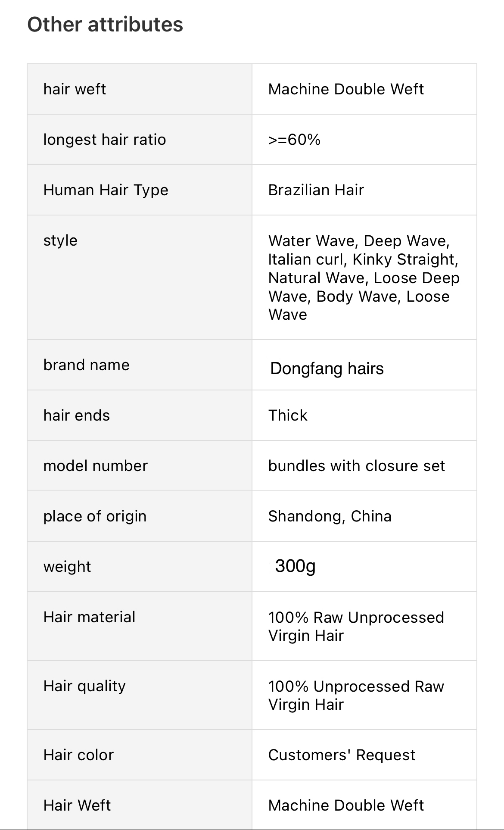Click the 'hair weft' label cell
Screen dimensions: 504x830
140,89
